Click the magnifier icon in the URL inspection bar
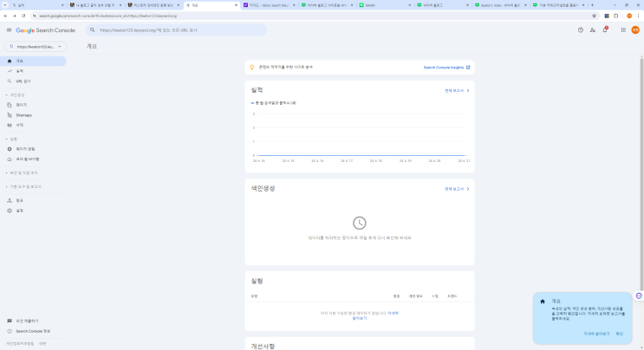644x350 pixels. [x=93, y=30]
